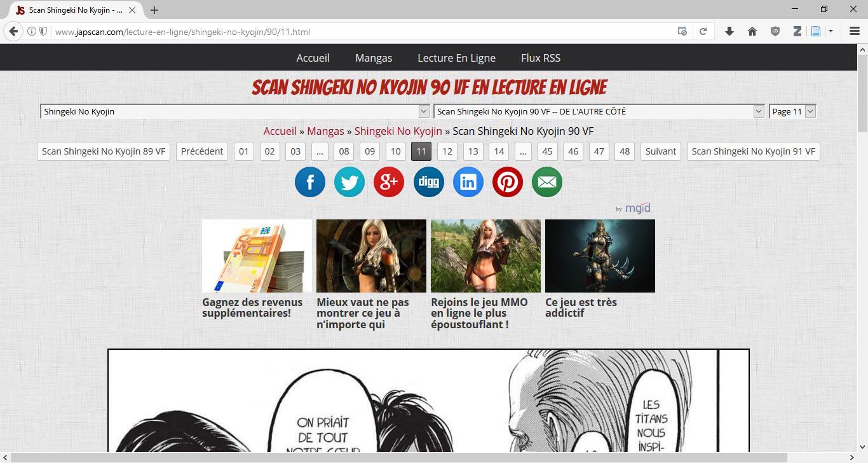The image size is (868, 463).
Task: Jump to page 03
Action: coord(295,151)
